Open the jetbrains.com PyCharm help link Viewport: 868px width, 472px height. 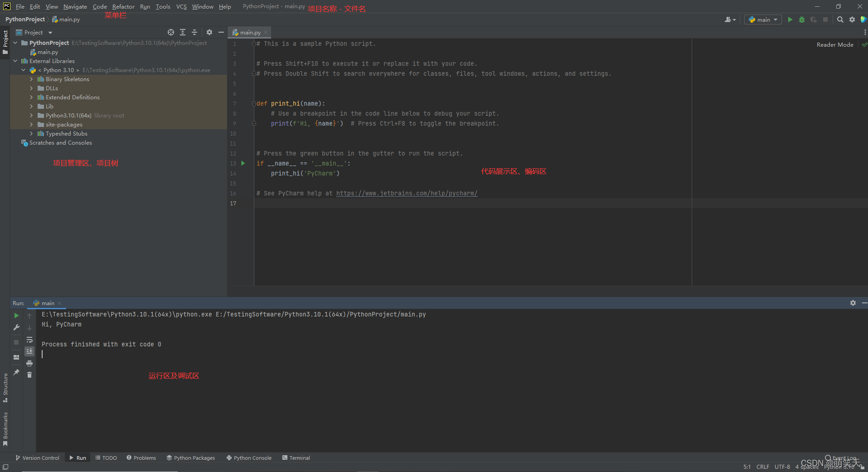click(x=407, y=193)
